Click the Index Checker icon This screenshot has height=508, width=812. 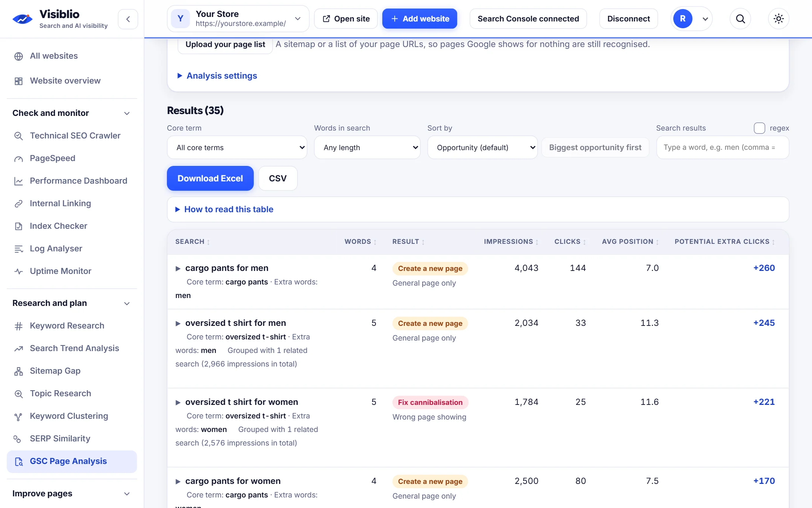click(18, 226)
